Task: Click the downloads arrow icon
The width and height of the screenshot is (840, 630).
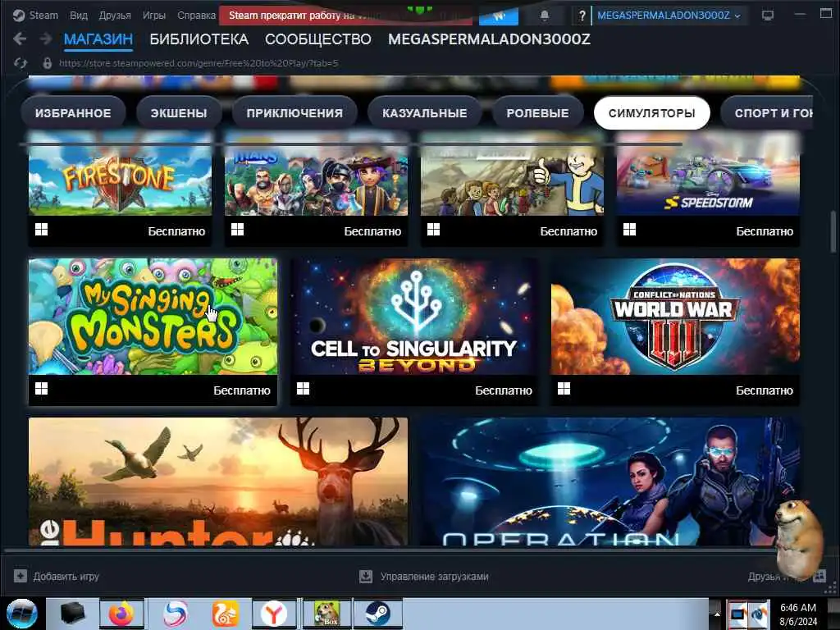Action: point(366,576)
